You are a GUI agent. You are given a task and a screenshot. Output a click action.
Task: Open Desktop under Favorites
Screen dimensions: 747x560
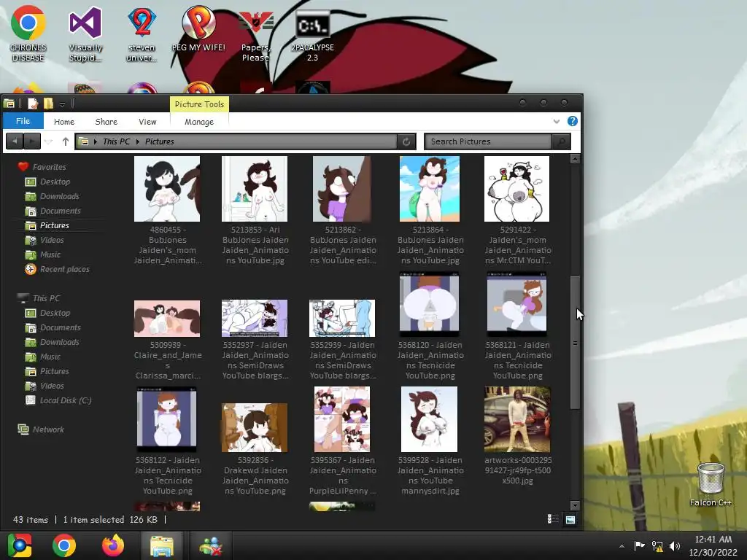55,182
